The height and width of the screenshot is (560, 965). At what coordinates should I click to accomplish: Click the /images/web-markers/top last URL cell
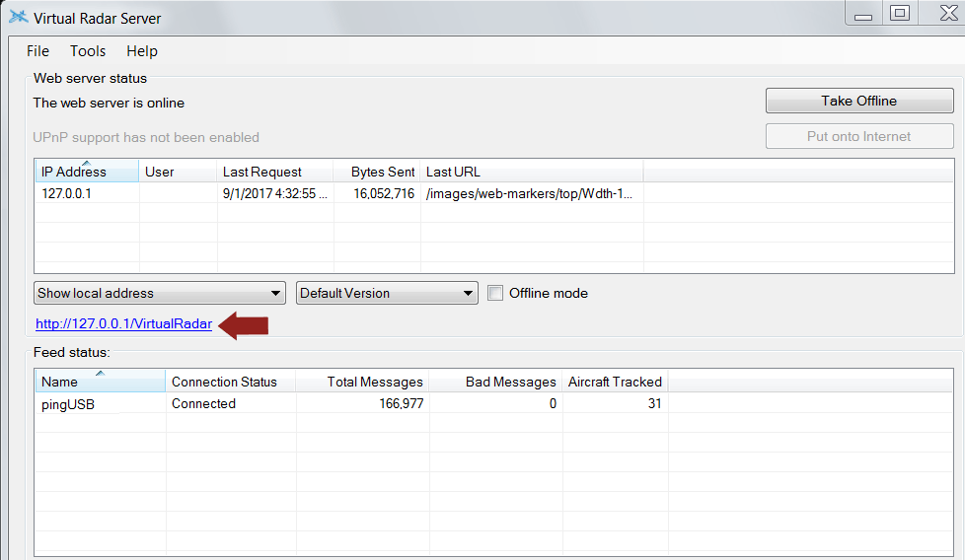tap(529, 193)
